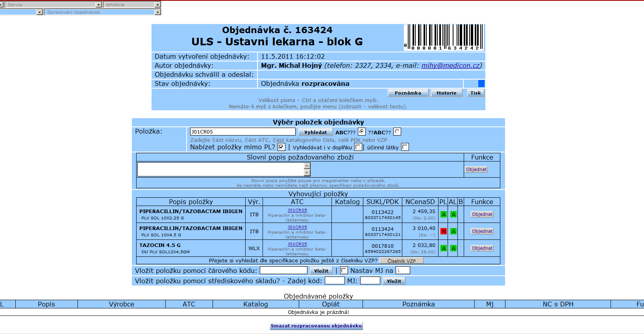This screenshot has width=644, height=334.
Task: Insert warehouse item with Vložit button
Action: pyautogui.click(x=394, y=281)
